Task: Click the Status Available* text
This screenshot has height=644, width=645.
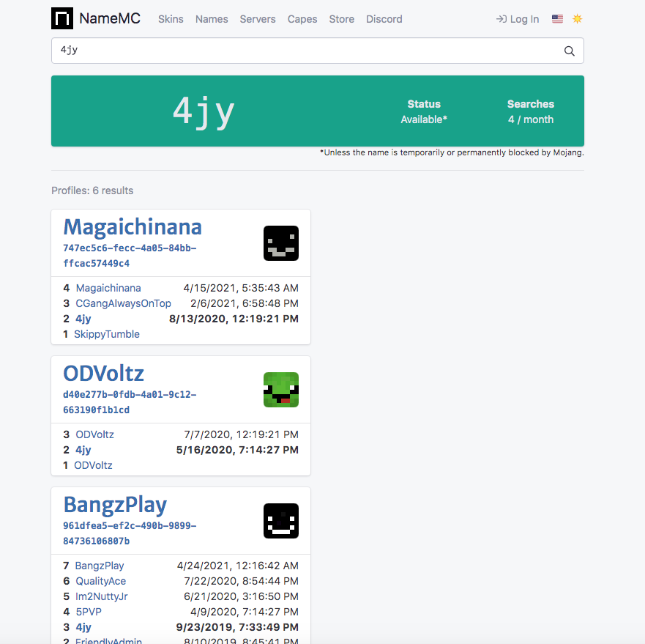Action: (424, 111)
